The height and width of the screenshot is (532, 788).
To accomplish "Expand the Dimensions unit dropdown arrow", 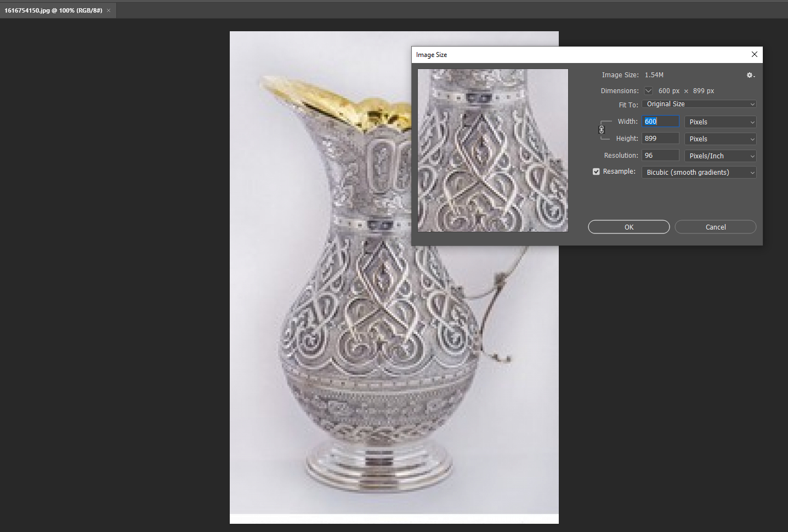I will coord(648,91).
